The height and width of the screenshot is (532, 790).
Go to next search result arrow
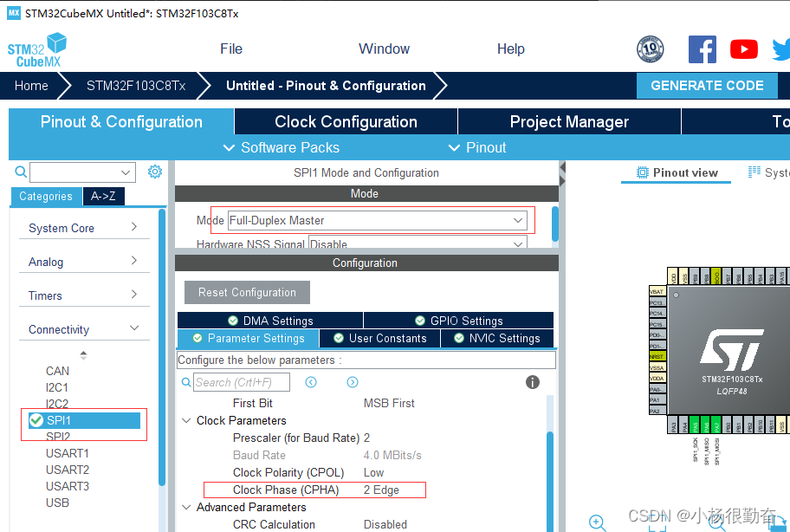[353, 382]
